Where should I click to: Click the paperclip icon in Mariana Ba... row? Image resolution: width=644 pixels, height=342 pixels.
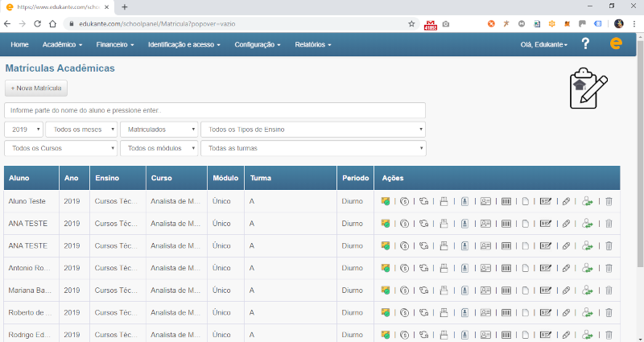point(566,290)
